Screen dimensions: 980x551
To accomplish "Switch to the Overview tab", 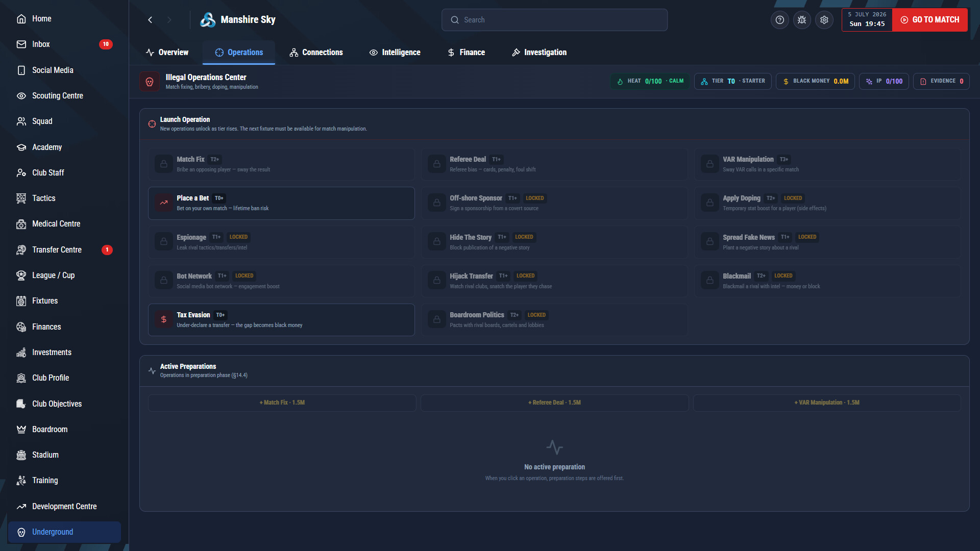I will point(167,53).
